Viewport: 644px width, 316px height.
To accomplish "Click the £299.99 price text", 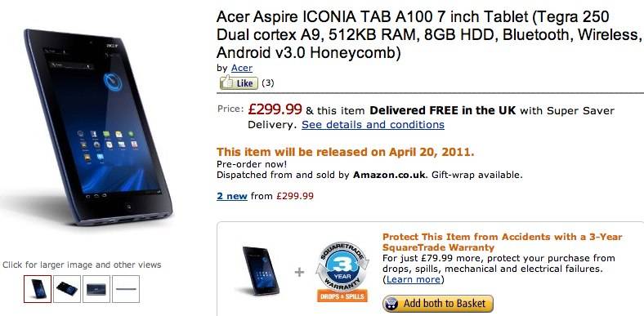I will coord(275,109).
